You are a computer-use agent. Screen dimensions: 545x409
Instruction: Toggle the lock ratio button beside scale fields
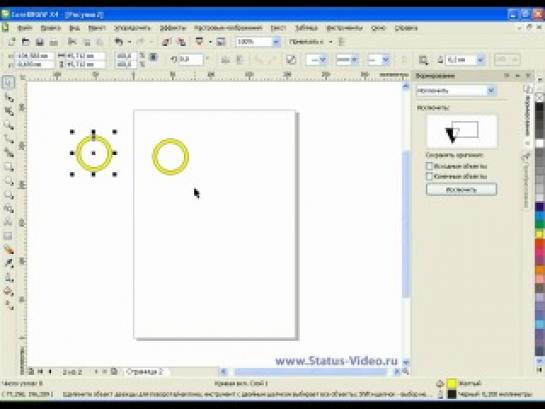coord(153,57)
